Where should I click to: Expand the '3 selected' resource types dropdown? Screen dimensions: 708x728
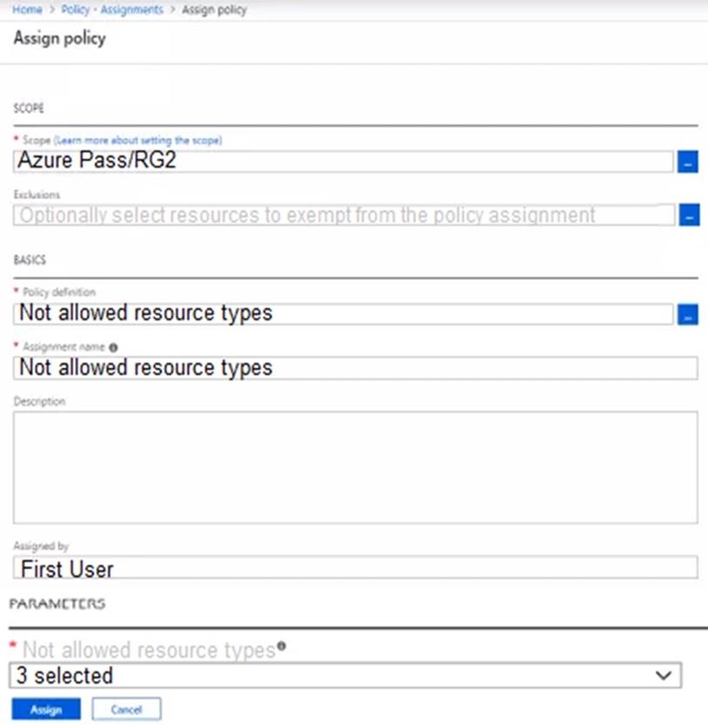click(344, 676)
